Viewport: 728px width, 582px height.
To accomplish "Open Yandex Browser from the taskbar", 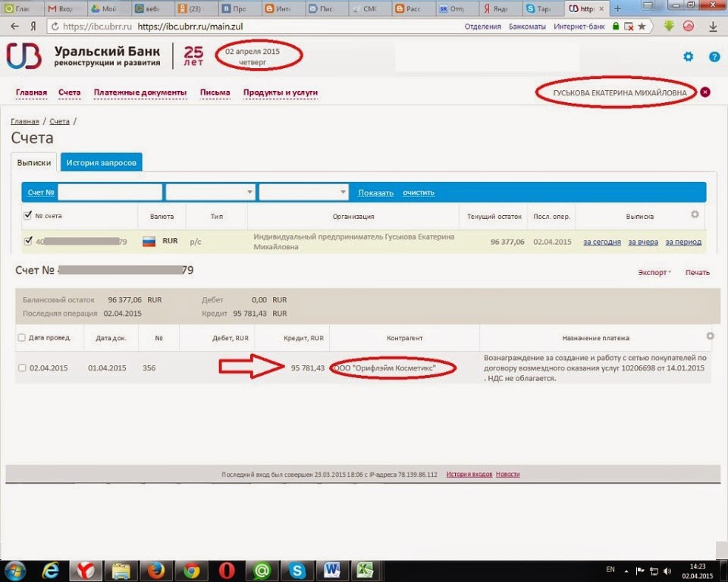I will tap(86, 571).
